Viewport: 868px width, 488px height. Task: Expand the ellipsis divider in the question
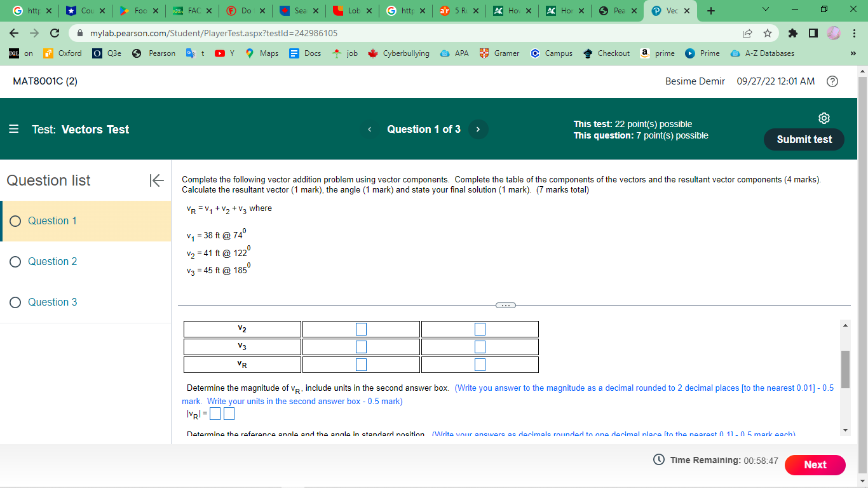click(506, 306)
